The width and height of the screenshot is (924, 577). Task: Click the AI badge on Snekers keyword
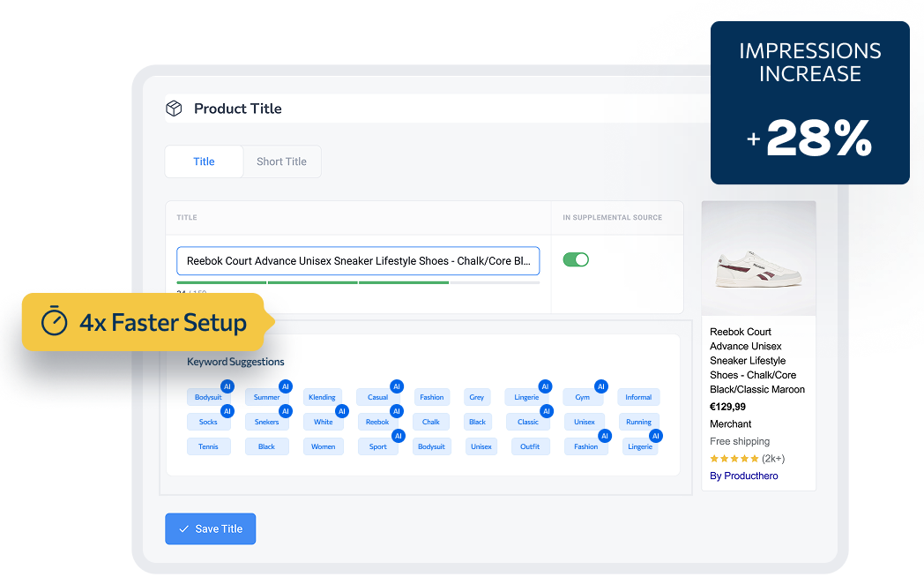click(286, 411)
